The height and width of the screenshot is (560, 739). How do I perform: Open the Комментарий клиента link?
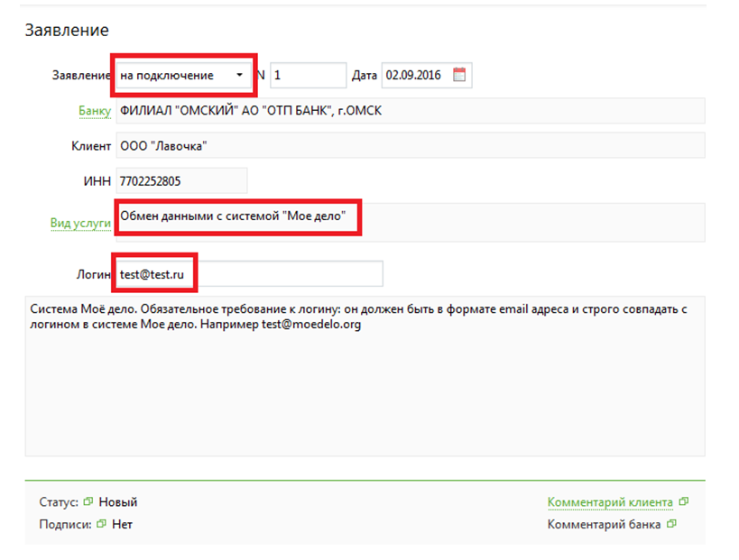point(610,502)
